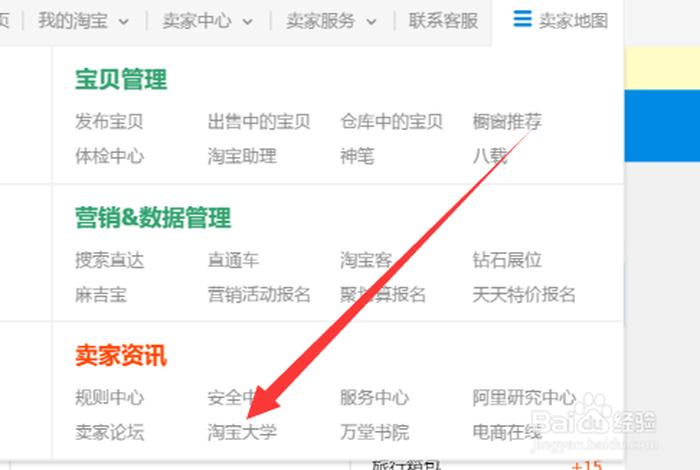Expand the 卖家服务 dropdown arrow

tap(371, 21)
